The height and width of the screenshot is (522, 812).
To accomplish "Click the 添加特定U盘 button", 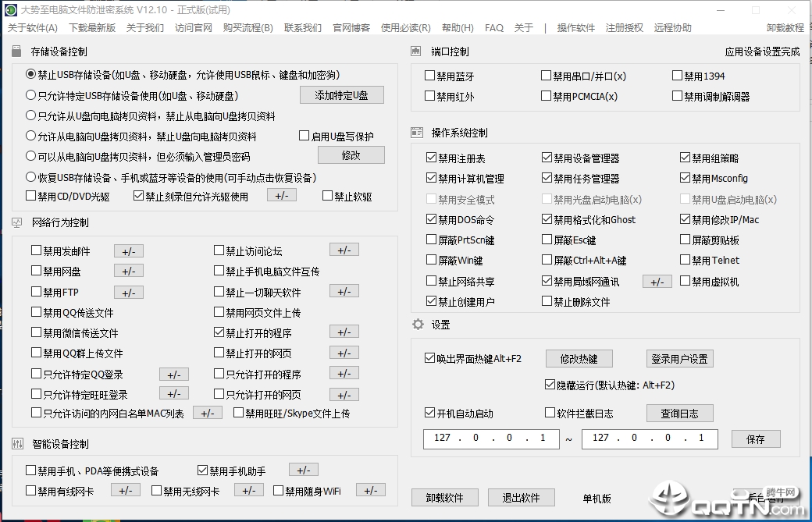I will (x=342, y=95).
